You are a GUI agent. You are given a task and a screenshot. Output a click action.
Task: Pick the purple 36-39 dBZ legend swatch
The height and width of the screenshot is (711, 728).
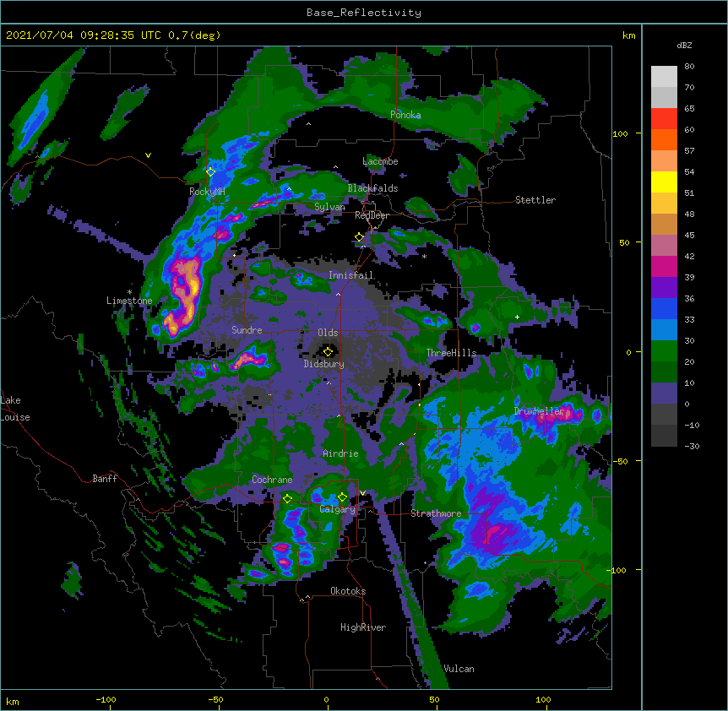[664, 288]
